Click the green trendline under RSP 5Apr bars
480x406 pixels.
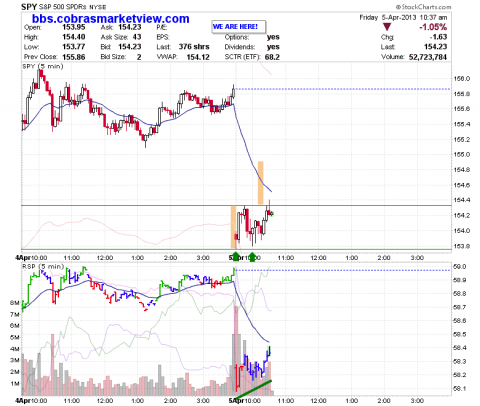(254, 389)
